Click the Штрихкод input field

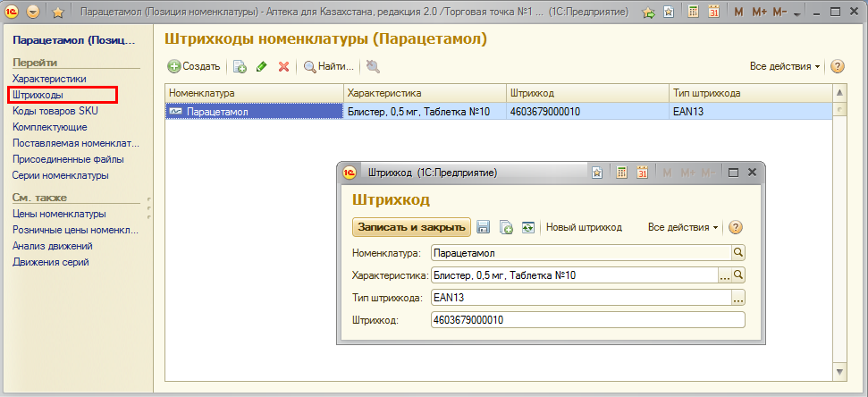coord(586,320)
